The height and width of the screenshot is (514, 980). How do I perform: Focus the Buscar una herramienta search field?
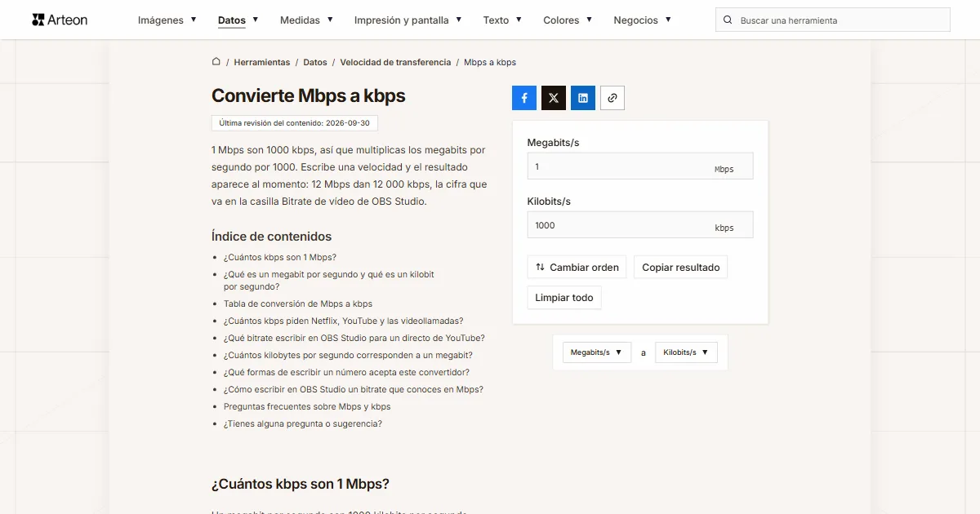[x=833, y=20]
